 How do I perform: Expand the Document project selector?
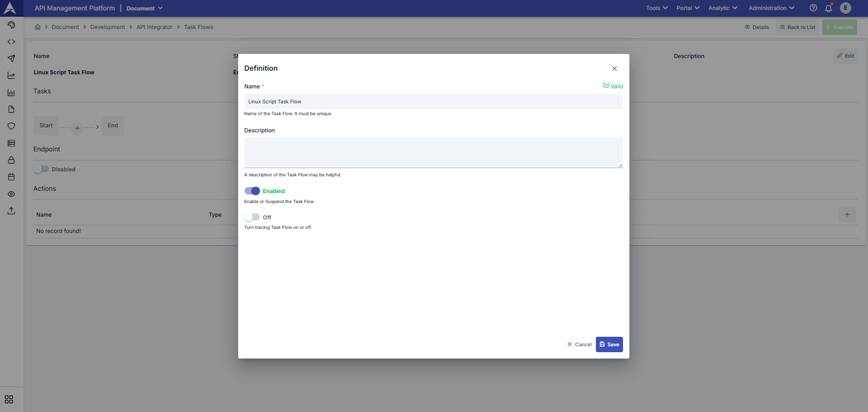click(144, 8)
